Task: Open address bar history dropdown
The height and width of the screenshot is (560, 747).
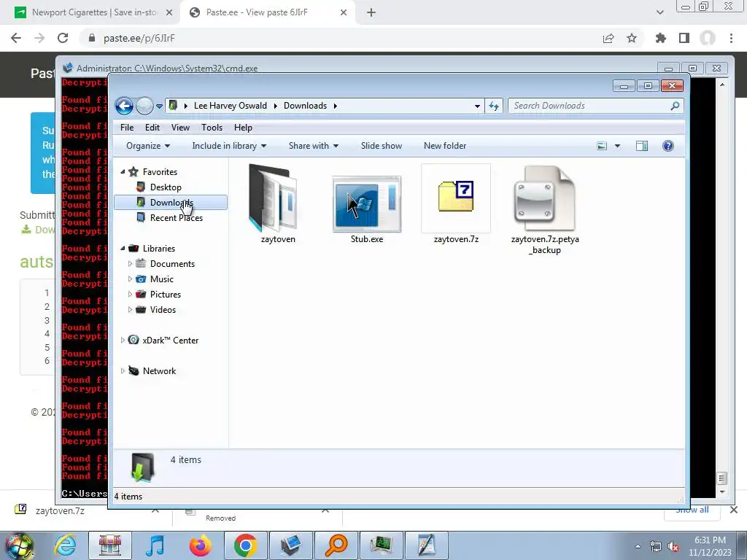Action: (477, 106)
